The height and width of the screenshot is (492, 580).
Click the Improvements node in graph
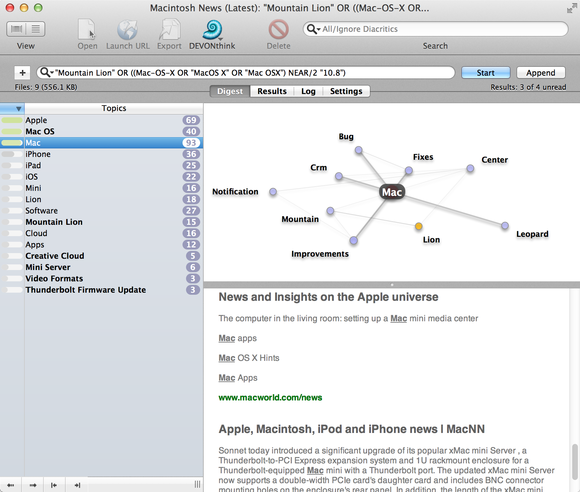click(353, 240)
